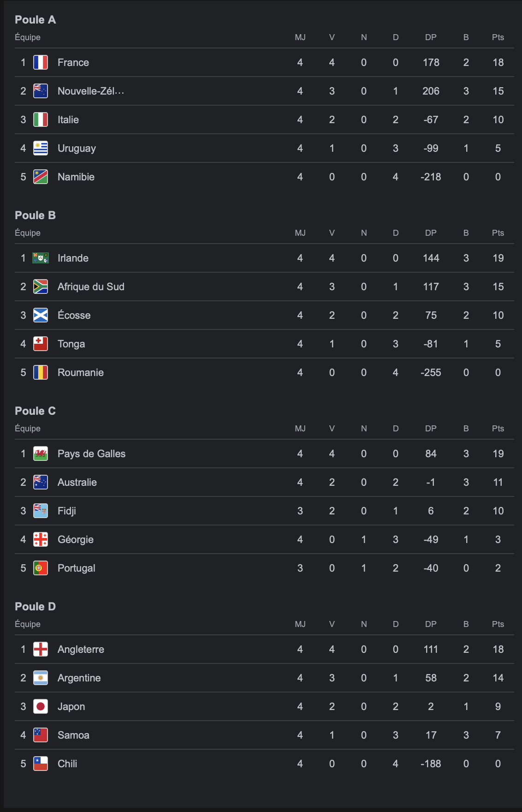
Task: Click the Pts column header in Poule B
Action: click(498, 233)
